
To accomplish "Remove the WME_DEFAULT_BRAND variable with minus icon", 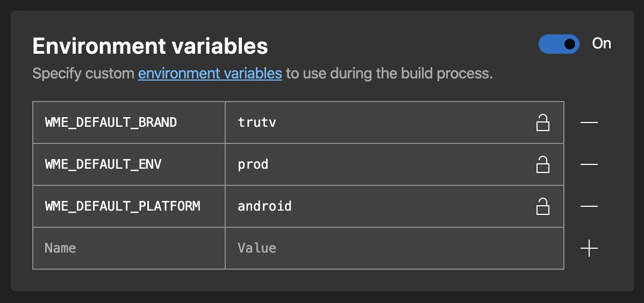I will [x=589, y=122].
